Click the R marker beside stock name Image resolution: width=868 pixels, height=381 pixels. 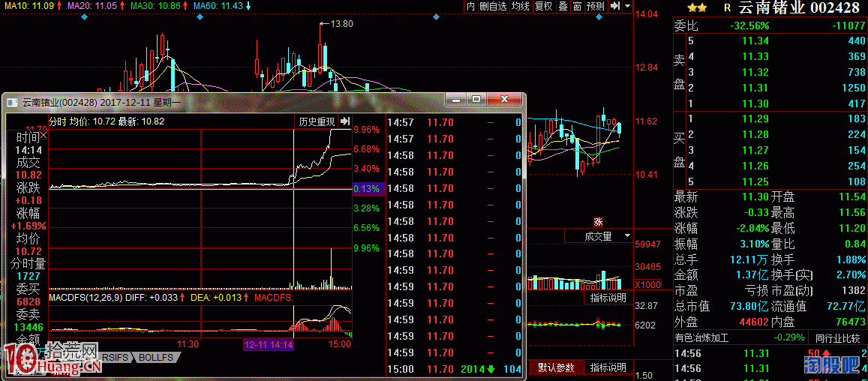coord(727,7)
